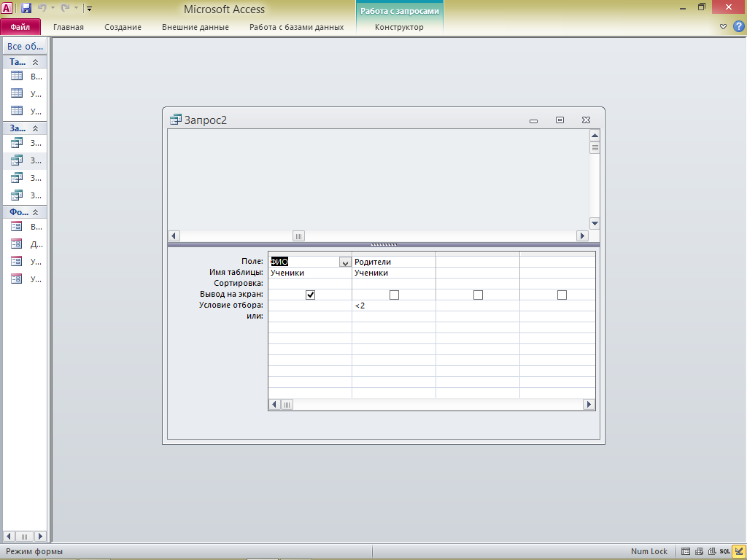Viewport: 747px width, 560px height.
Task: Click the Ученики table name under Родители
Action: coord(393,273)
